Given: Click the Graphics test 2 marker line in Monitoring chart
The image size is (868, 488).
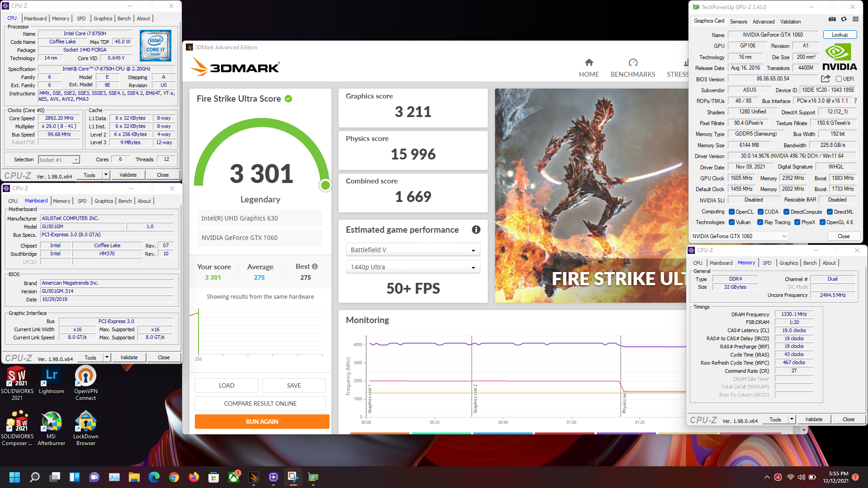Looking at the screenshot, I should [472, 376].
